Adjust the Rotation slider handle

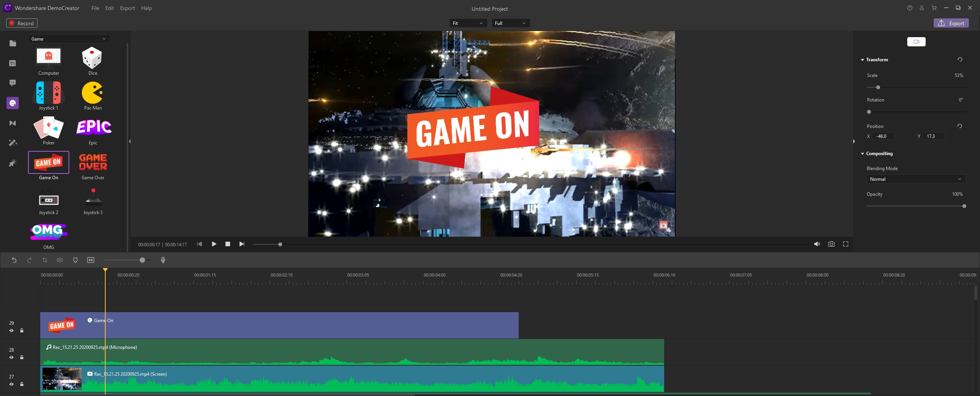coord(869,112)
